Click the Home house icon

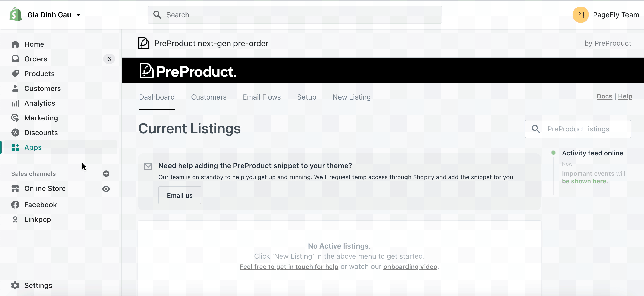click(x=15, y=44)
